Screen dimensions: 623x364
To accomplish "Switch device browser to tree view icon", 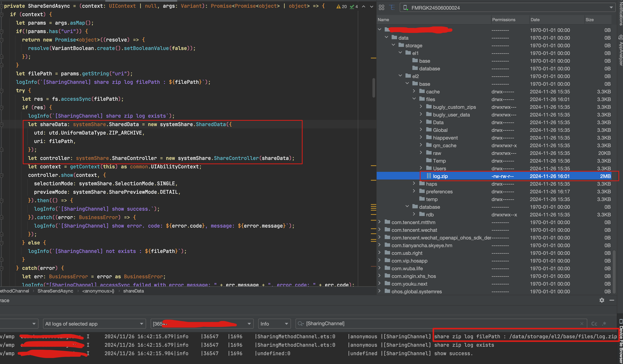I will pyautogui.click(x=392, y=8).
